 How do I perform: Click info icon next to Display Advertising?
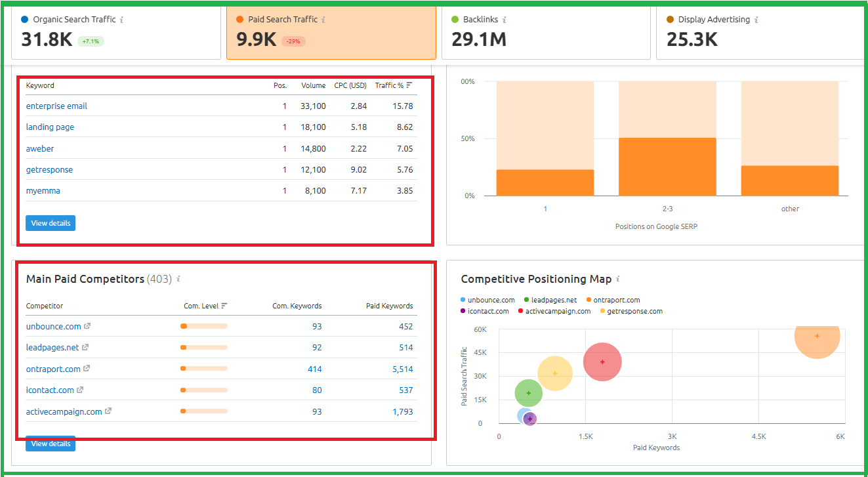(756, 20)
